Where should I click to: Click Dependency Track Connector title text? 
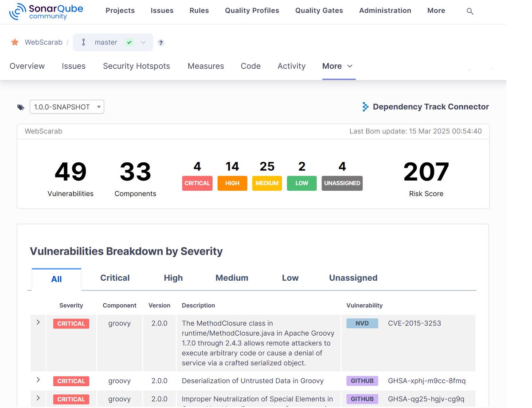point(431,107)
